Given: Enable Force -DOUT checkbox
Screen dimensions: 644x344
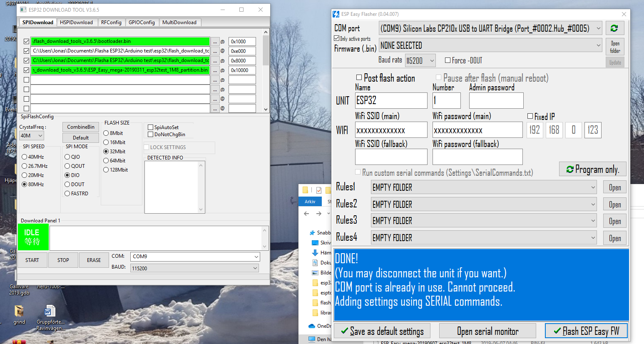Looking at the screenshot, I should point(448,60).
